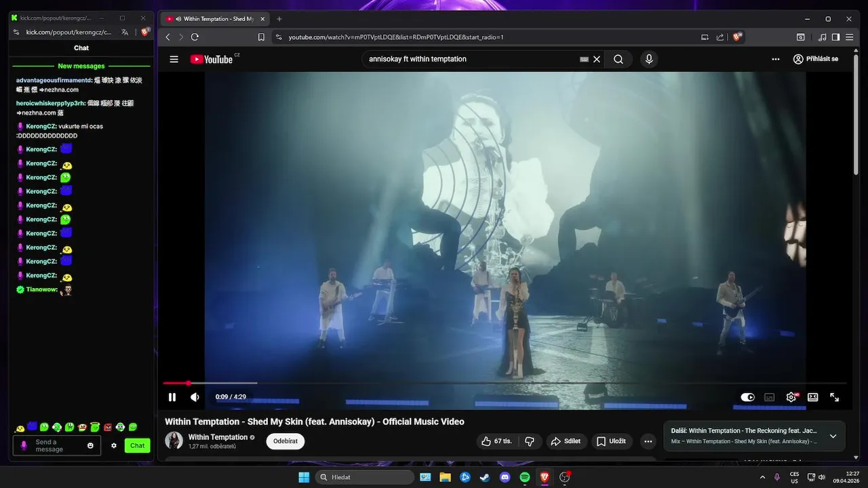Open more actions dots beside Uložit

point(648,441)
